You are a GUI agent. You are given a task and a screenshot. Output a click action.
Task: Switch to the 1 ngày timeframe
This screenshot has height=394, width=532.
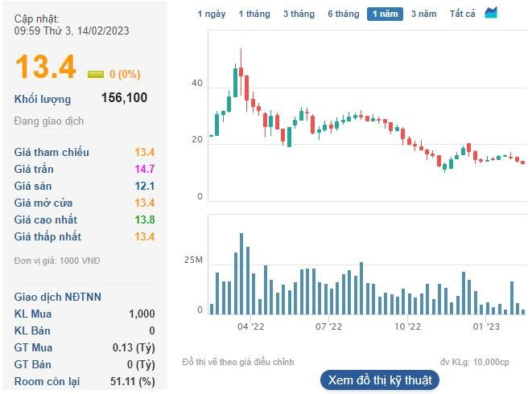[211, 14]
